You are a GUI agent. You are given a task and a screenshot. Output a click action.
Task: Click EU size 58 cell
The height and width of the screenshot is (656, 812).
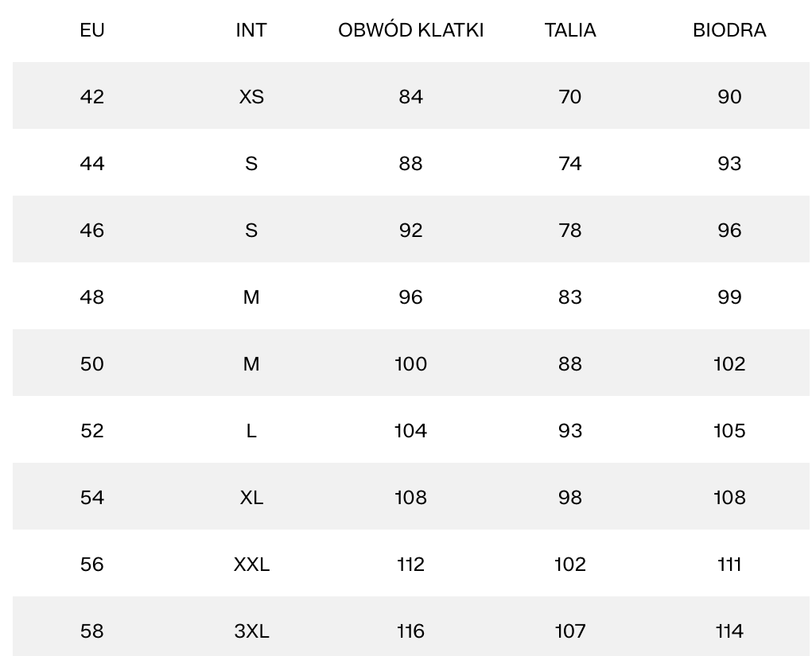(x=92, y=631)
